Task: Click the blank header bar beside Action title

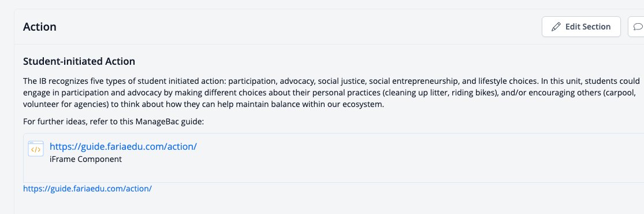Action: (299, 27)
